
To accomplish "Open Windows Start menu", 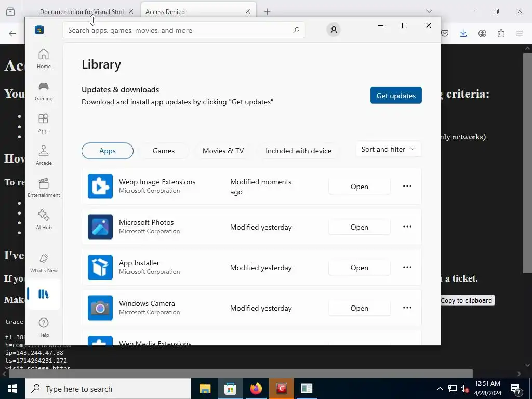I will (x=12, y=389).
